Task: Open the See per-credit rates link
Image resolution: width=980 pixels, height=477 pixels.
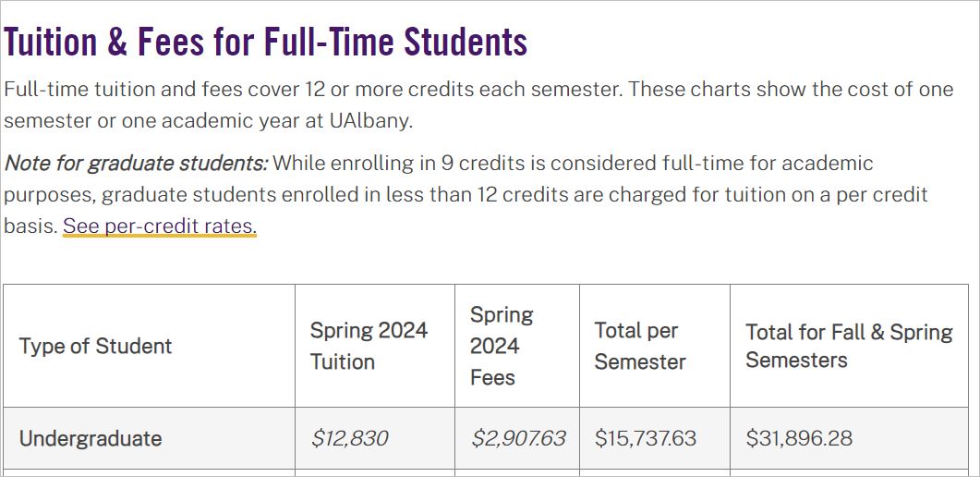Action: (160, 226)
